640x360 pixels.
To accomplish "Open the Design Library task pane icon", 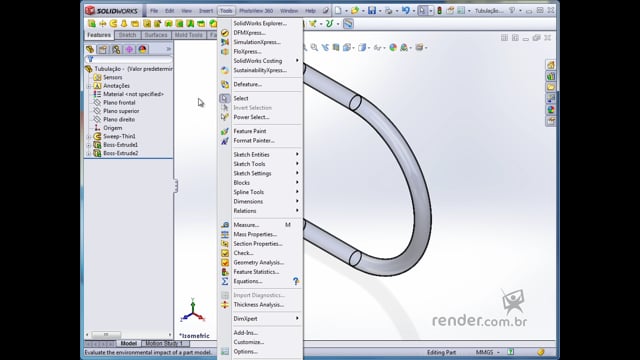I will pos(551,76).
